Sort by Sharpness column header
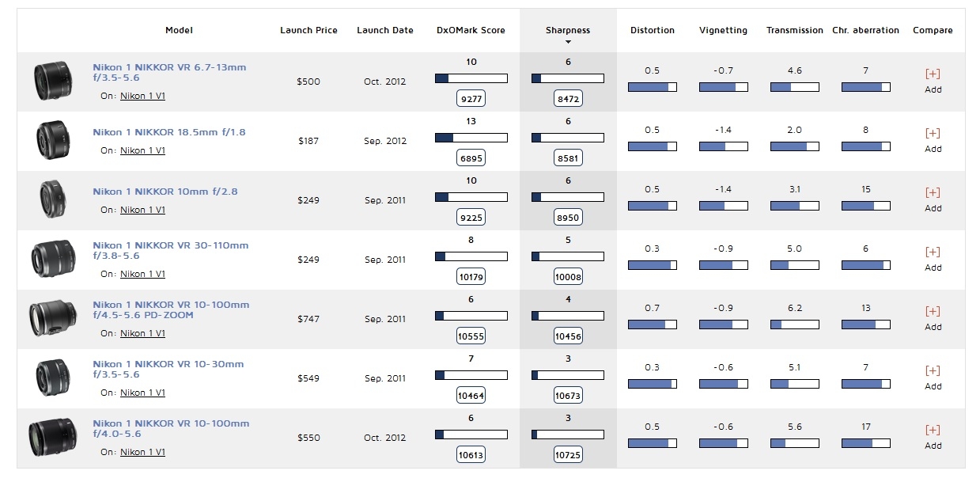 click(x=568, y=30)
